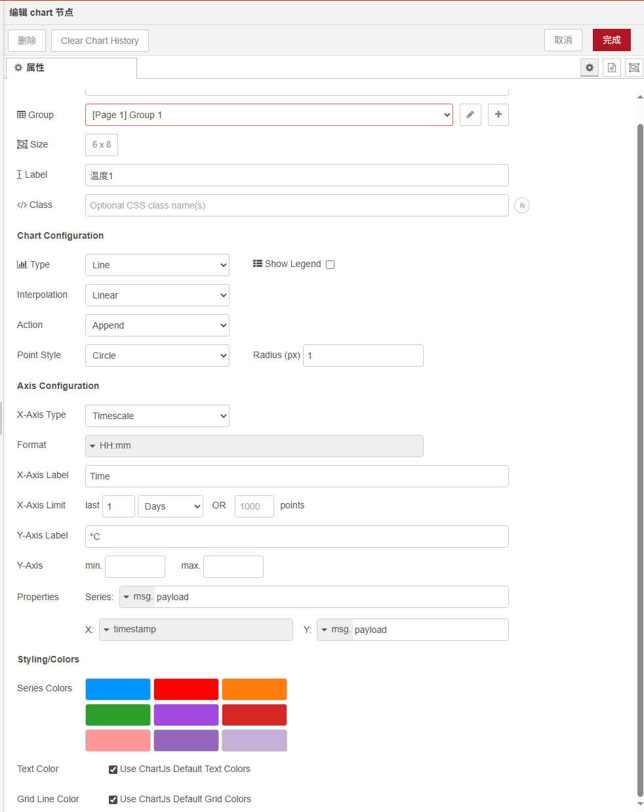Open the Action dropdown set to Append

click(157, 325)
